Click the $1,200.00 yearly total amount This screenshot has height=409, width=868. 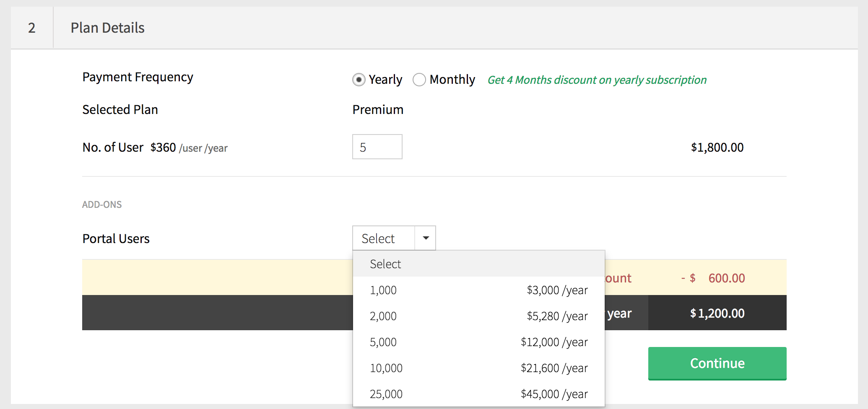point(717,313)
